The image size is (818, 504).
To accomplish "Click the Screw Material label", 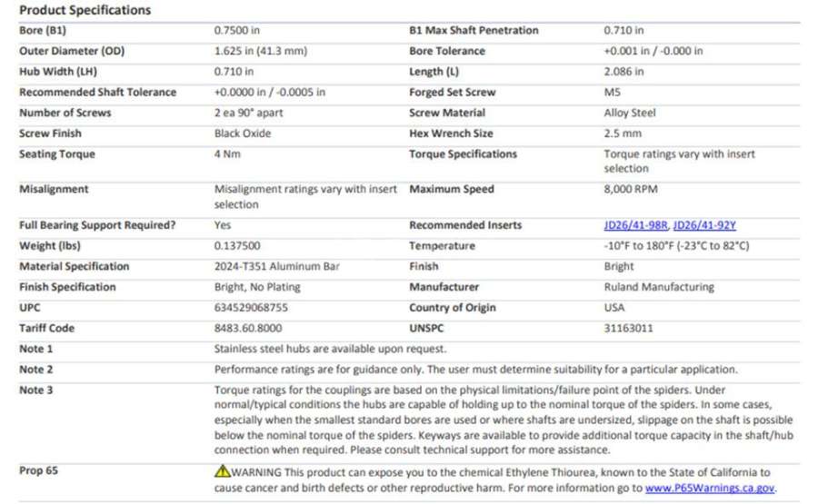I will point(447,113).
